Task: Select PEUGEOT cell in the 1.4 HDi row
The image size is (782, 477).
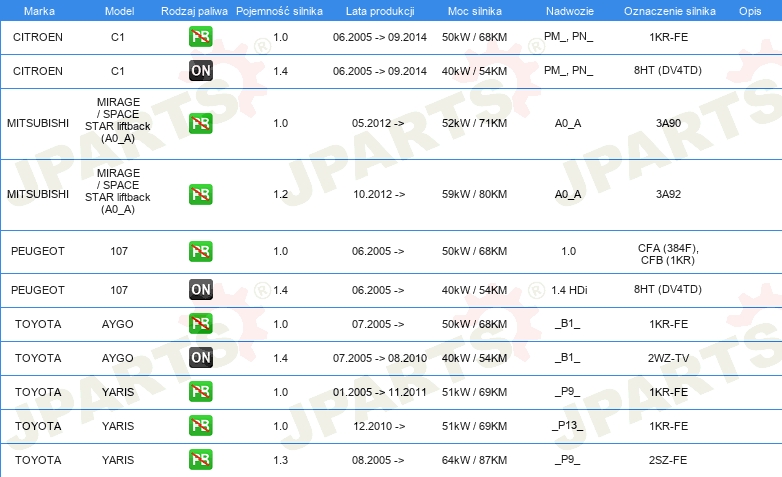Action: tap(38, 290)
